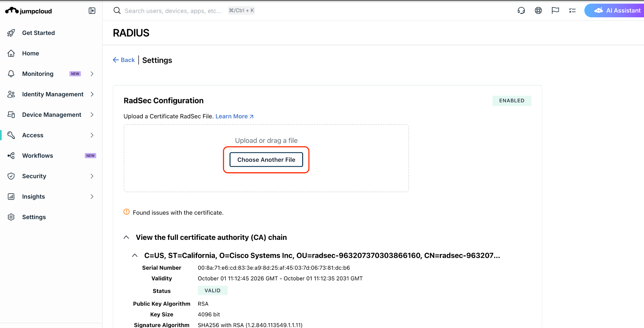Click the Device Management devices icon
This screenshot has width=644, height=328.
[x=11, y=115]
